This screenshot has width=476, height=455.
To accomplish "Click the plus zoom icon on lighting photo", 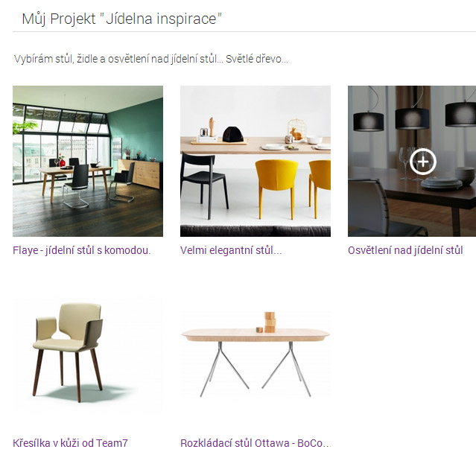I will (x=423, y=162).
